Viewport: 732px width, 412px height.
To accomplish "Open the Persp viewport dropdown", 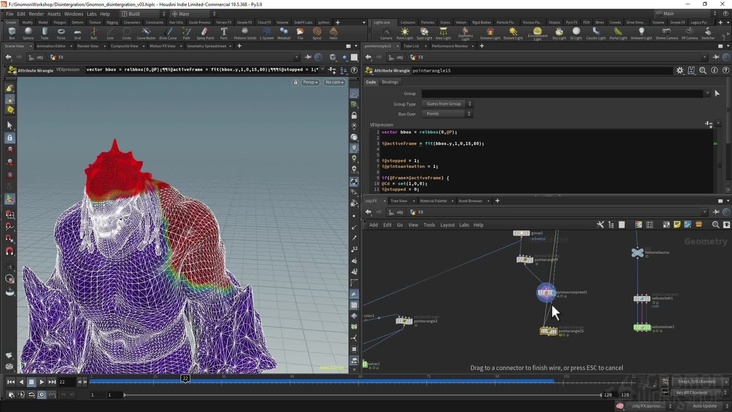I will 309,82.
